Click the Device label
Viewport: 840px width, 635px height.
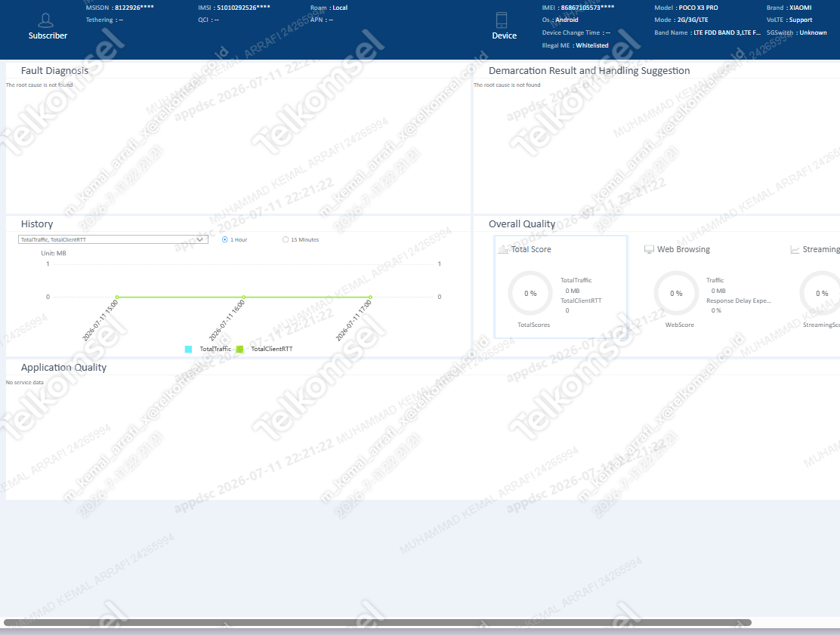click(x=504, y=36)
